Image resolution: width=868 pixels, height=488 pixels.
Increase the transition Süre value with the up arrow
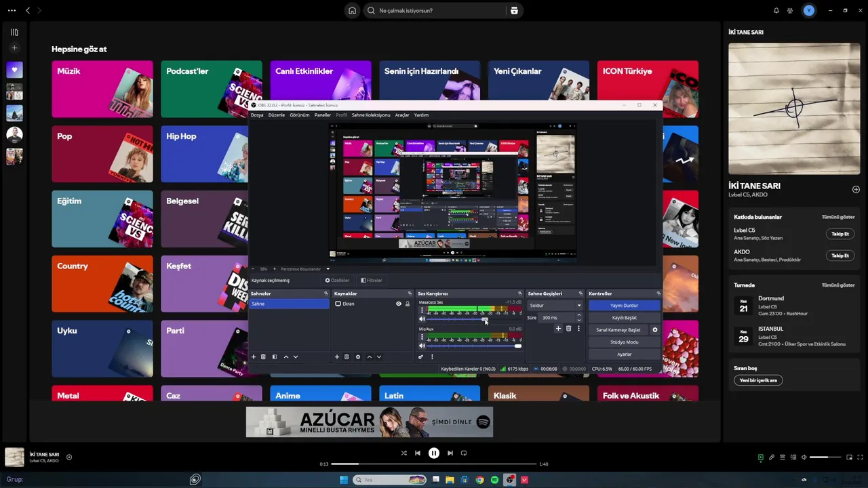578,315
